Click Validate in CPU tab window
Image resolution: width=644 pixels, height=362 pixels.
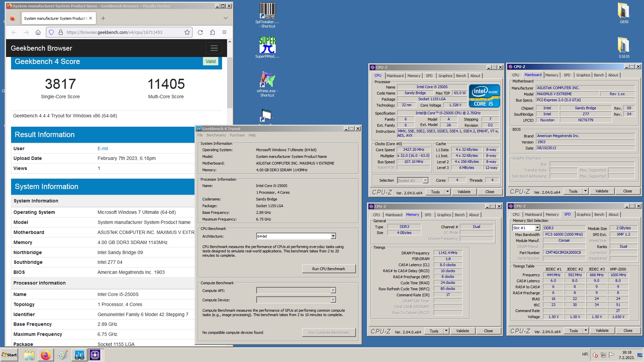[464, 192]
